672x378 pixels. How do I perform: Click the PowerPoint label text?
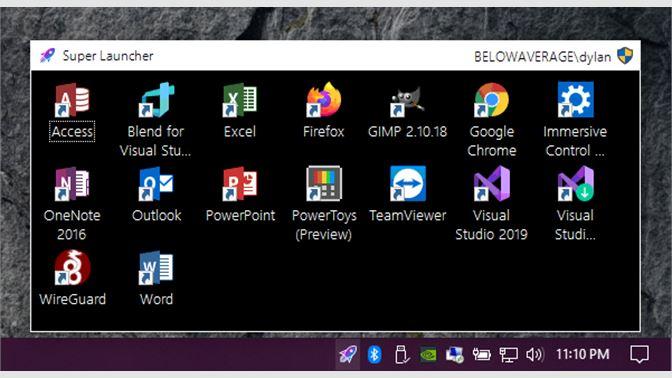(240, 215)
